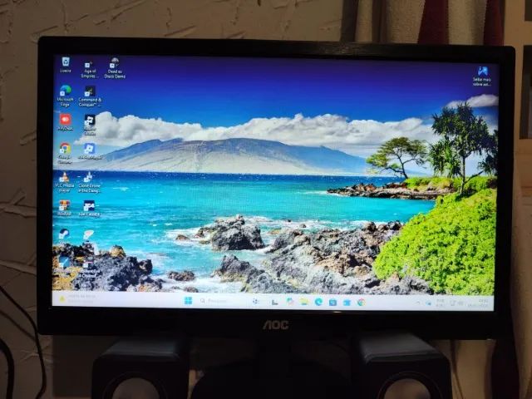The image size is (532, 399).
Task: Open the weather widget on the taskbar
Action: point(76,299)
